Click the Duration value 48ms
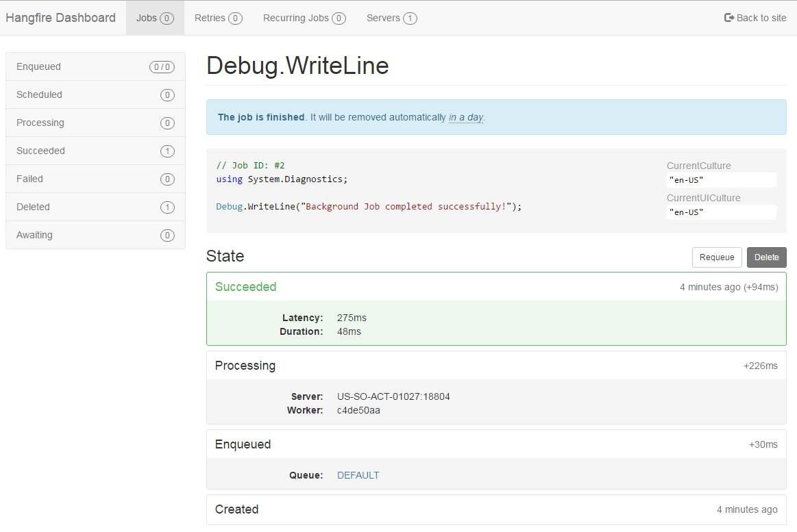797x532 pixels. coord(350,331)
